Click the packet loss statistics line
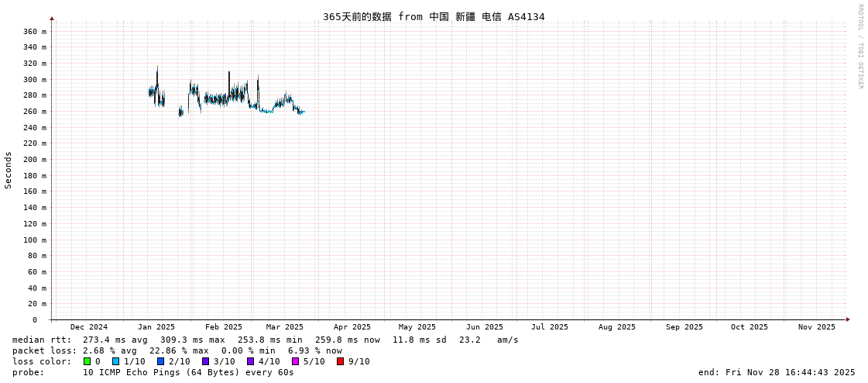Screen dimensions: 868x383 (177, 350)
